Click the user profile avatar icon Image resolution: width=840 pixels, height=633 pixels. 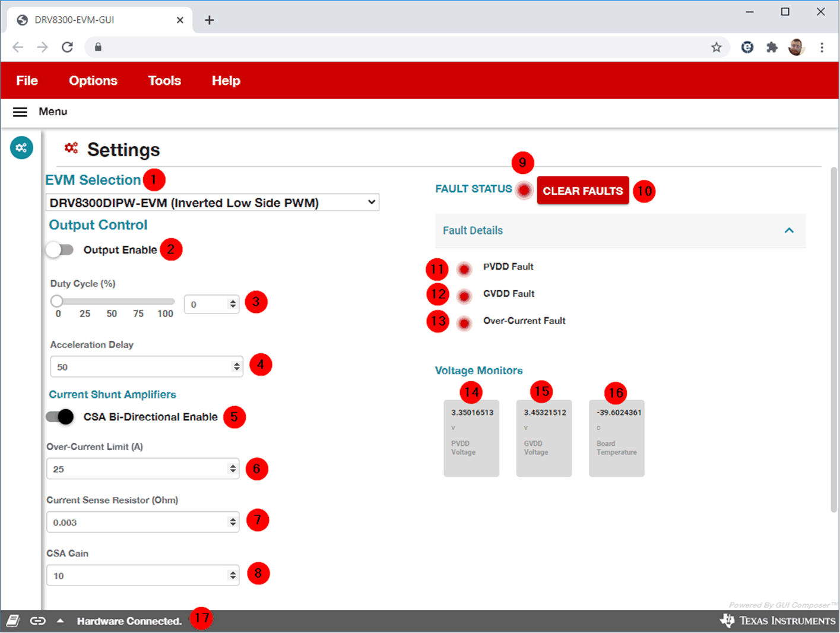[x=796, y=48]
